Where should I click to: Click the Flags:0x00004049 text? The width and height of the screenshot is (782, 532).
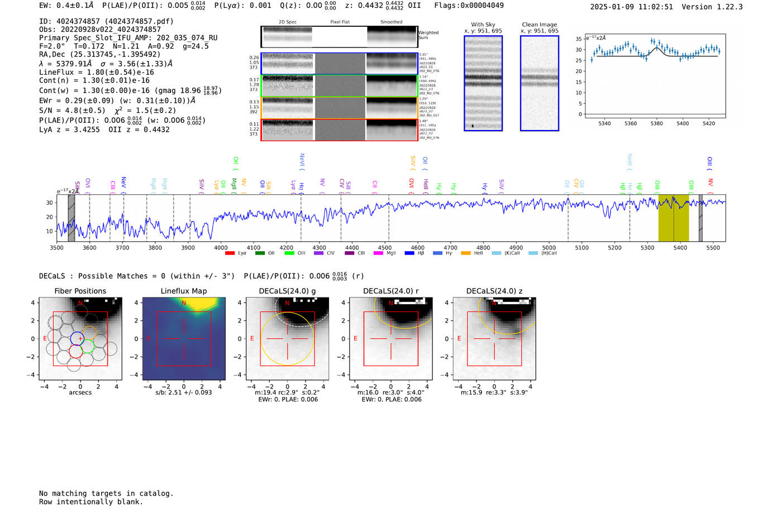pyautogui.click(x=469, y=6)
